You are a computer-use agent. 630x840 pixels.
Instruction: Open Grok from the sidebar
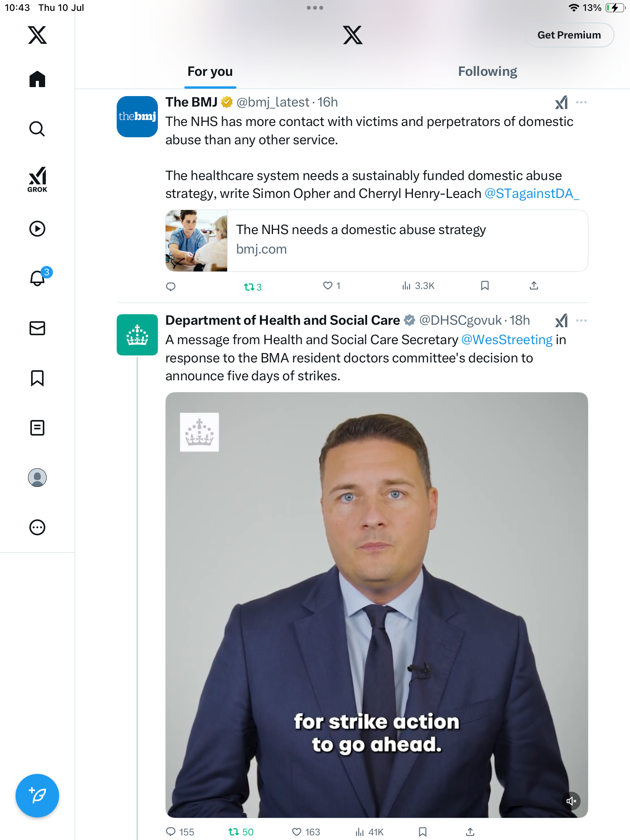[37, 179]
